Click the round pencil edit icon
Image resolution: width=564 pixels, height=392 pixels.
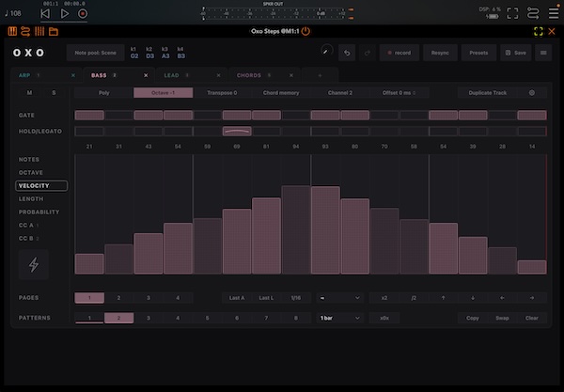coord(326,51)
